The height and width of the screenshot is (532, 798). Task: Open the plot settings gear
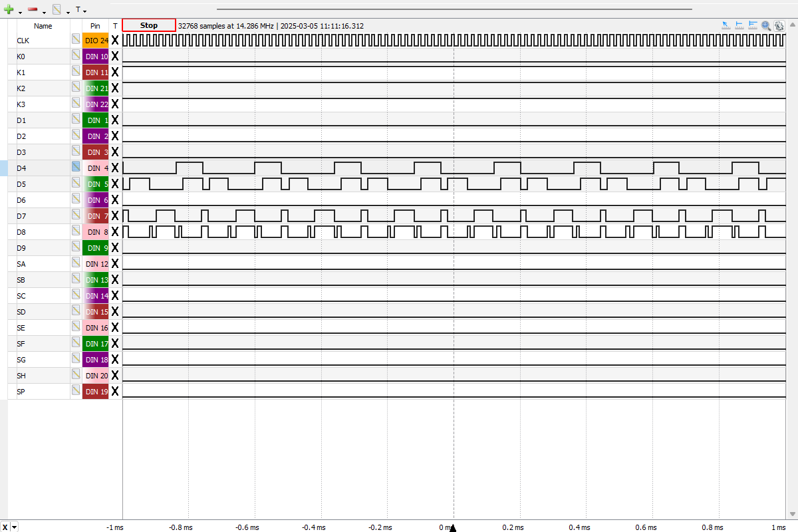(779, 25)
